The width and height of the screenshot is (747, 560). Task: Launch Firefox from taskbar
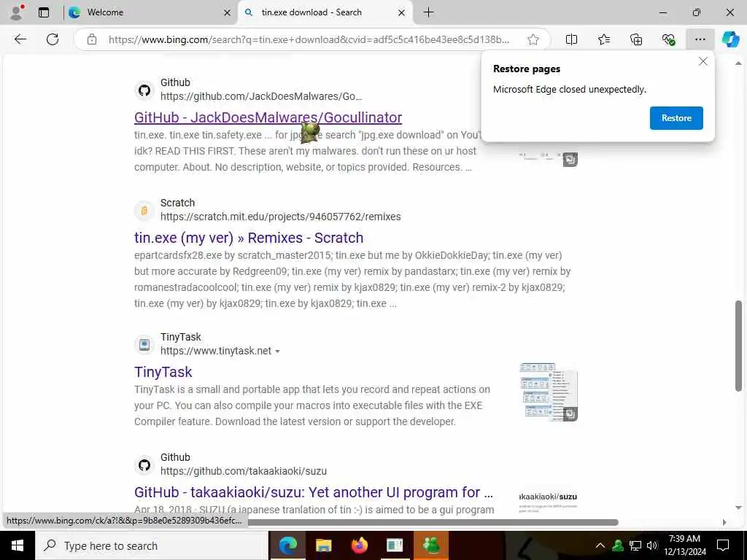coord(359,545)
